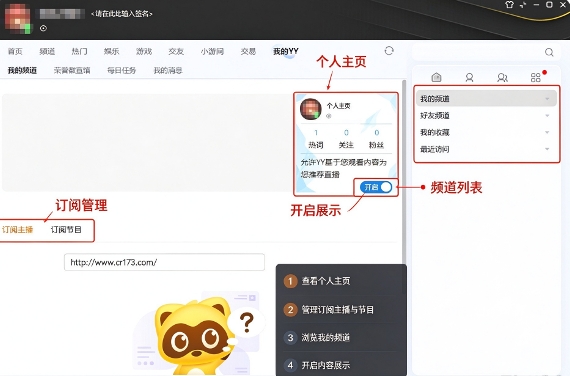Click the 个人主页 link in profile card

tap(338, 106)
